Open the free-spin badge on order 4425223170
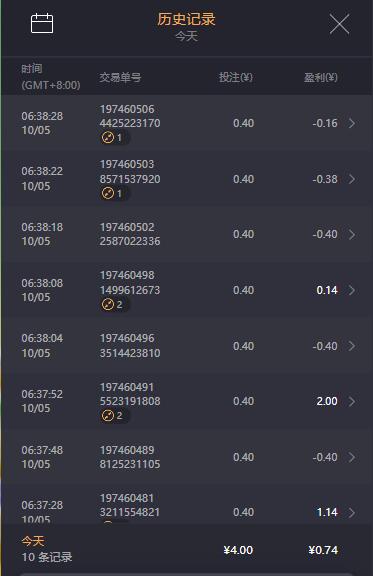Image resolution: width=373 pixels, height=576 pixels. [112, 138]
